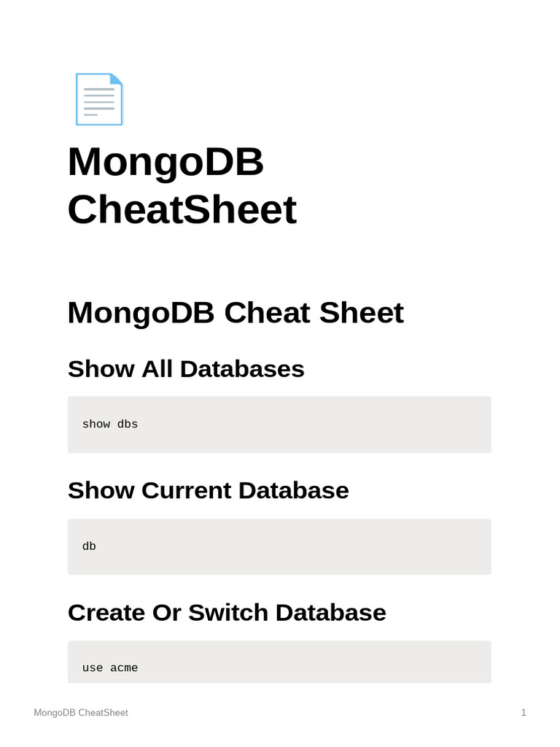
Task: Click the "MongoDB CheatSheet" footer text
Action: coord(81,713)
